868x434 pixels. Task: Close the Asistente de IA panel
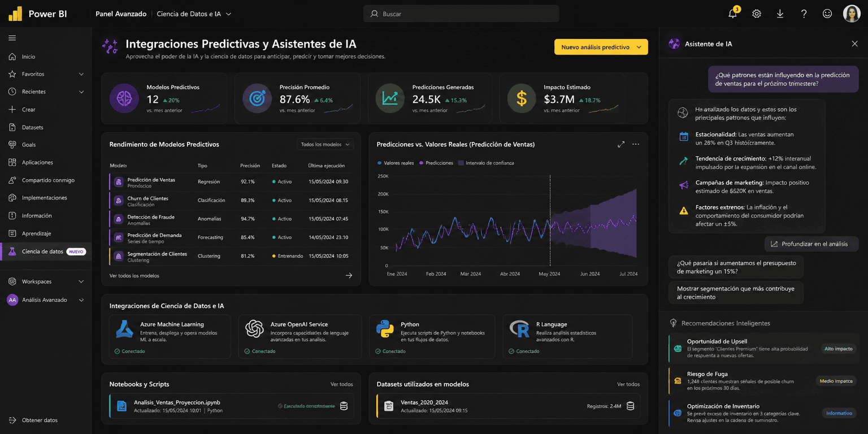pos(854,44)
